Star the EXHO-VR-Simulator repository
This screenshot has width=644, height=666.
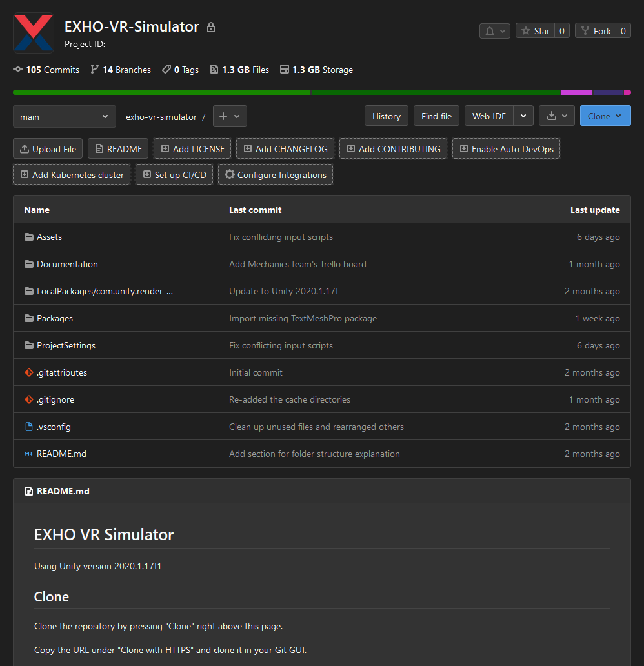[x=535, y=31]
